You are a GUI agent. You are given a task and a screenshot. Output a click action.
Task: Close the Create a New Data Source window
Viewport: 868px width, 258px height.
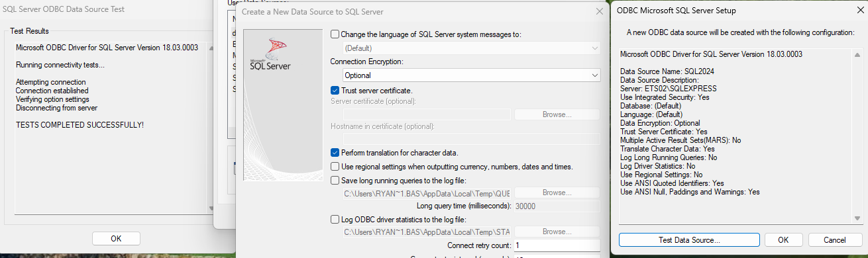coord(599,12)
